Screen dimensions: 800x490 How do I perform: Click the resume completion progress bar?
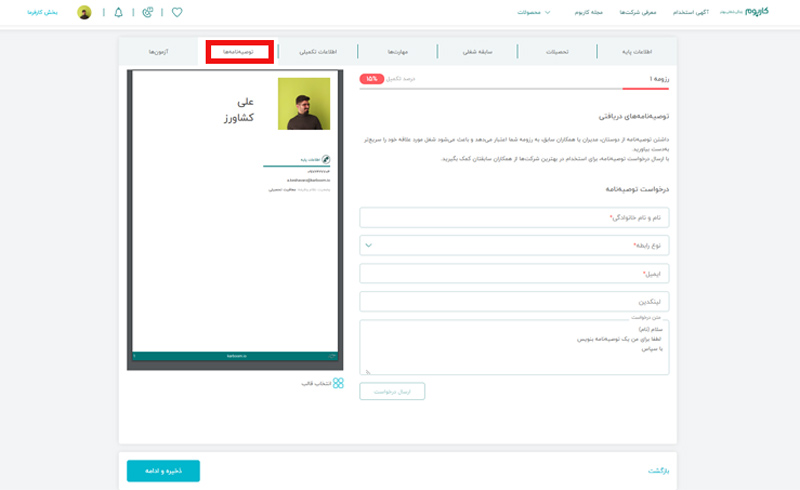514,89
